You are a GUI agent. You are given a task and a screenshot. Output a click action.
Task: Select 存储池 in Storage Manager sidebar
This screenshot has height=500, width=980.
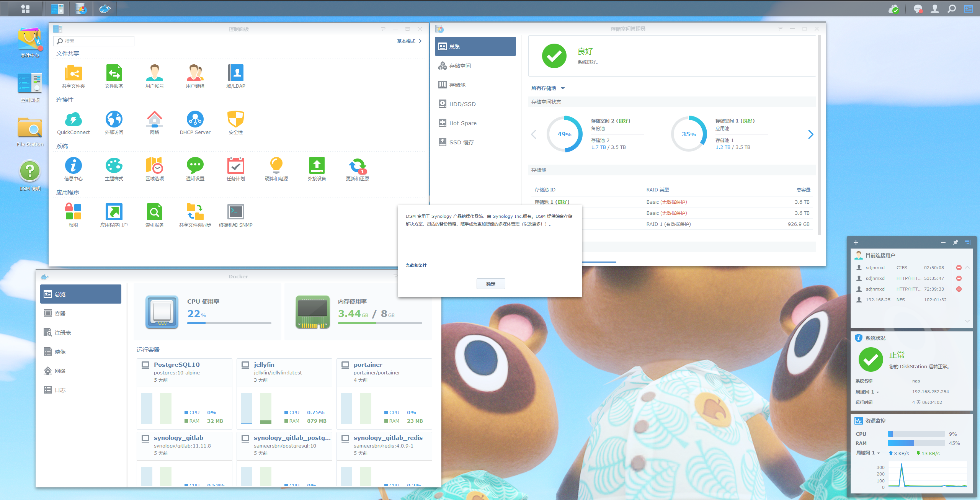(x=475, y=85)
